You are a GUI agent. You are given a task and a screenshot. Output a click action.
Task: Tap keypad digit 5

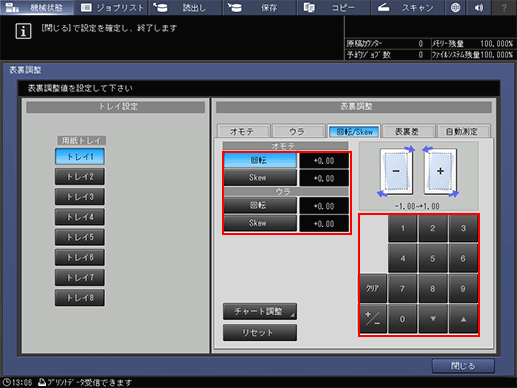pyautogui.click(x=433, y=258)
